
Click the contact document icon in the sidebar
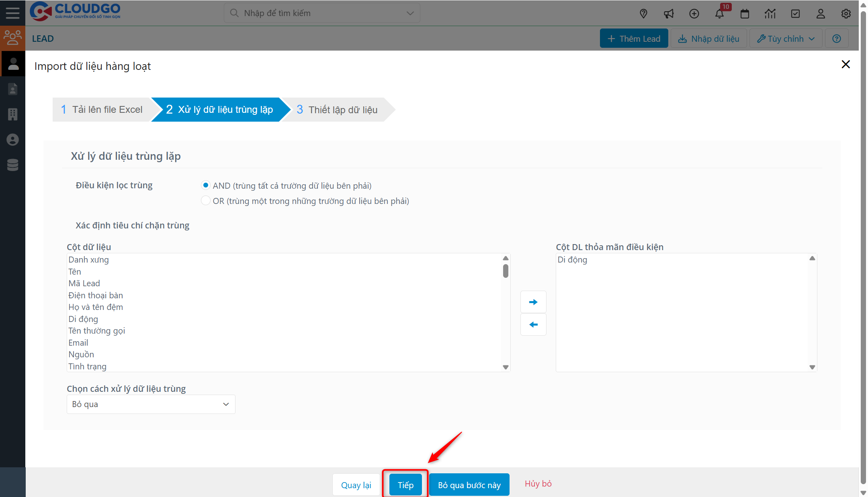12,89
